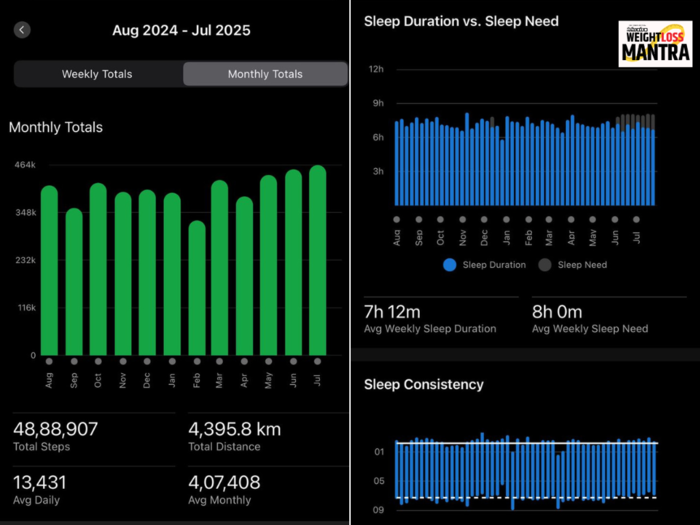
Task: Select the Jun marker dot in sleep chart
Action: (x=615, y=220)
